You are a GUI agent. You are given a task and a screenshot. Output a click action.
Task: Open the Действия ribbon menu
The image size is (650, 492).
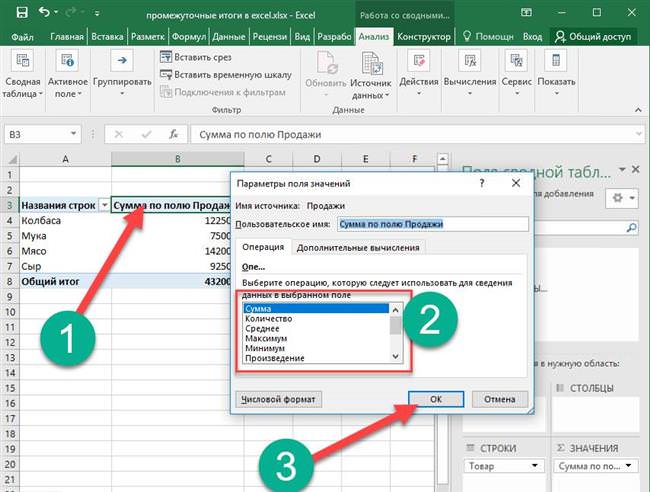[x=418, y=75]
